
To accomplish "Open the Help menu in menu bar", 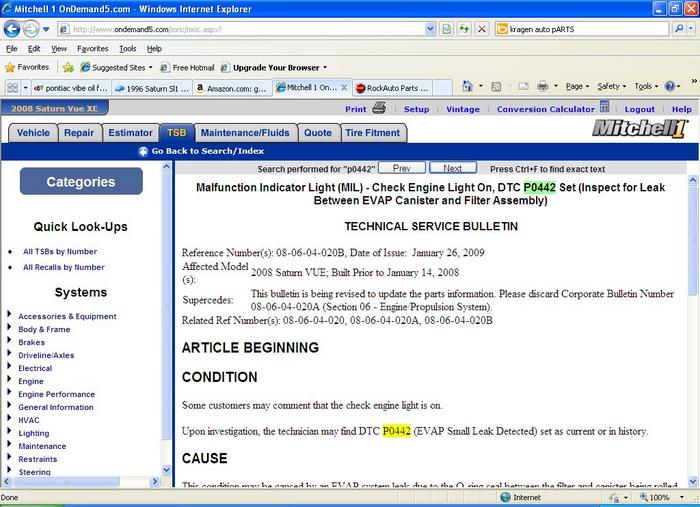I will click(154, 49).
